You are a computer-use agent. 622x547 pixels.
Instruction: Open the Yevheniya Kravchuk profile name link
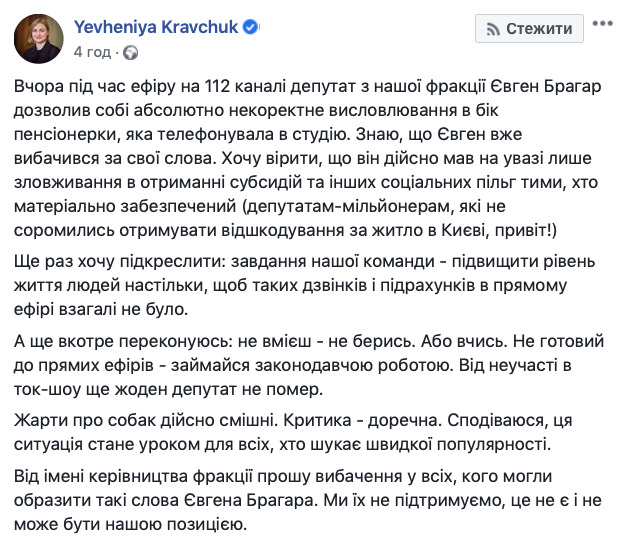pos(156,27)
